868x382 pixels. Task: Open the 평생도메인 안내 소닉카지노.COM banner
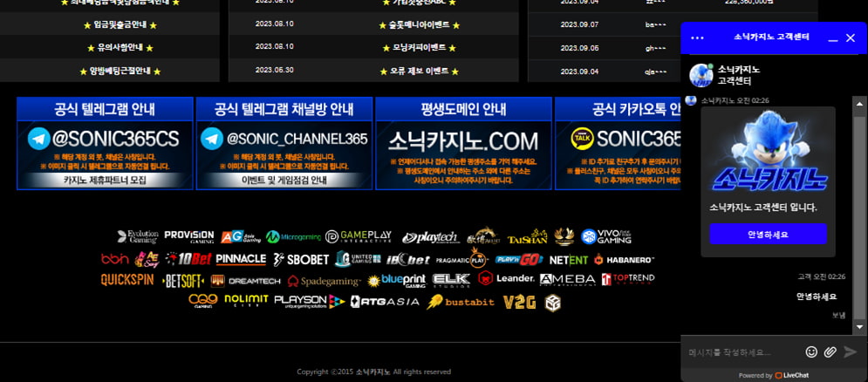click(463, 143)
